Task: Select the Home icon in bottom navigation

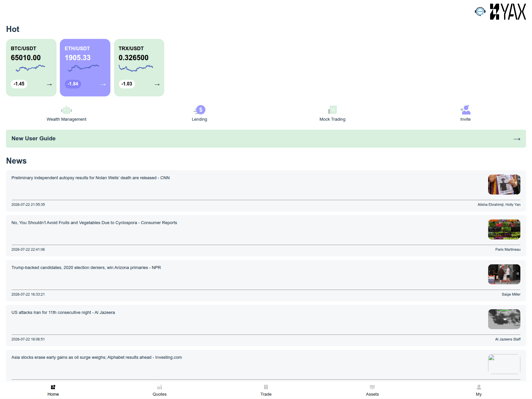Action: (53, 387)
